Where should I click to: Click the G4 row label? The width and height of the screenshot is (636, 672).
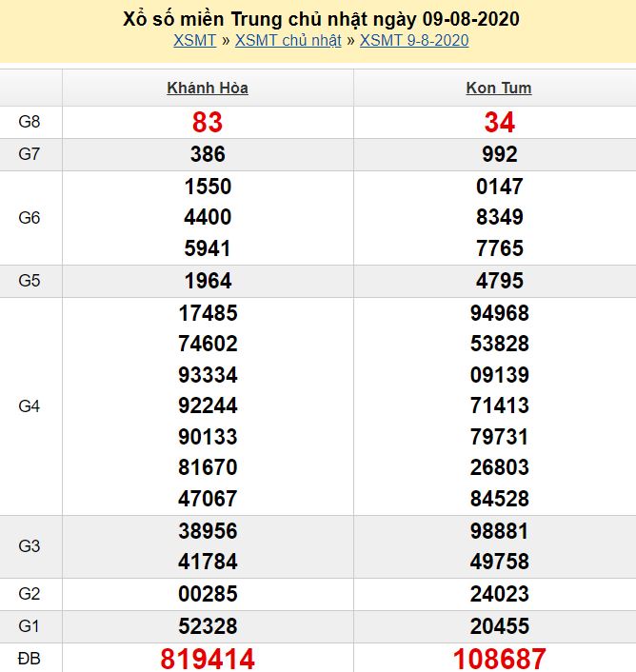tap(30, 406)
